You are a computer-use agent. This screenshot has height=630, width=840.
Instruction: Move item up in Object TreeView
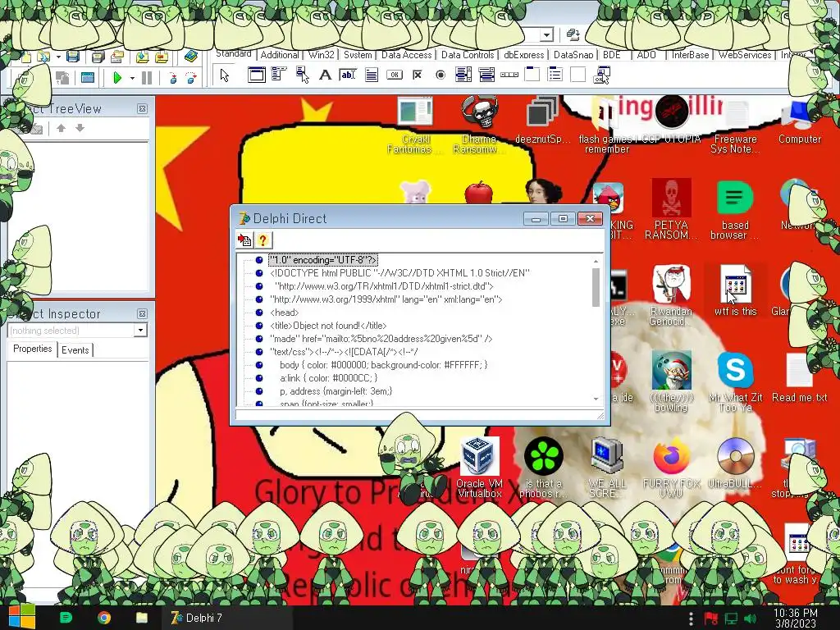pos(61,128)
